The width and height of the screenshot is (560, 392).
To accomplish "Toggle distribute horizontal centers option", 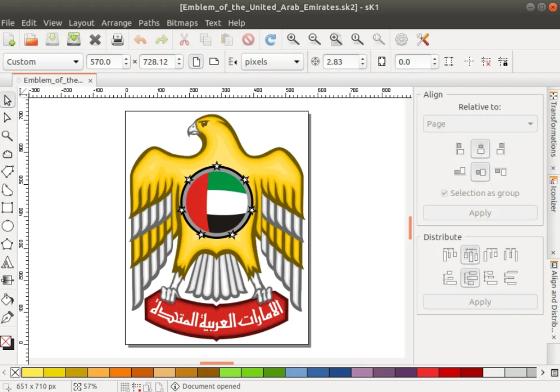I will [x=470, y=255].
